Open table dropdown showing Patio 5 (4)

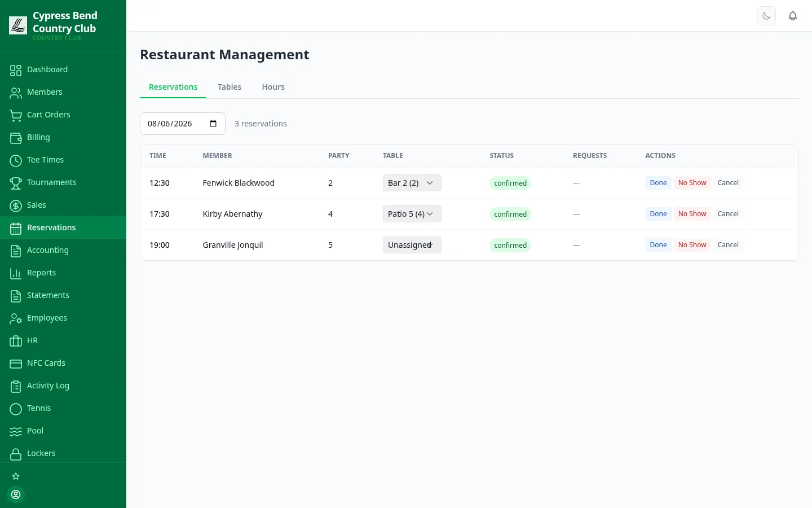[x=412, y=214]
